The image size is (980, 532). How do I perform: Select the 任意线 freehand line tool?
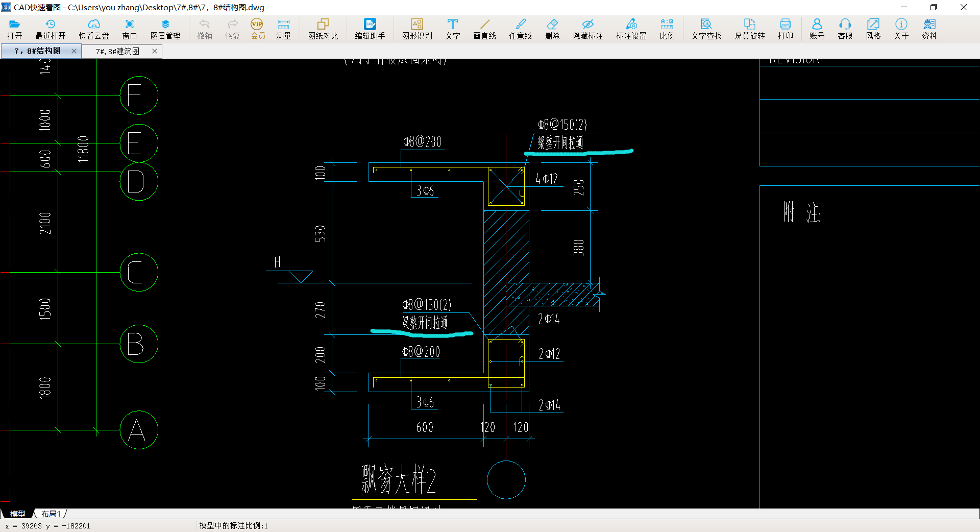click(521, 29)
